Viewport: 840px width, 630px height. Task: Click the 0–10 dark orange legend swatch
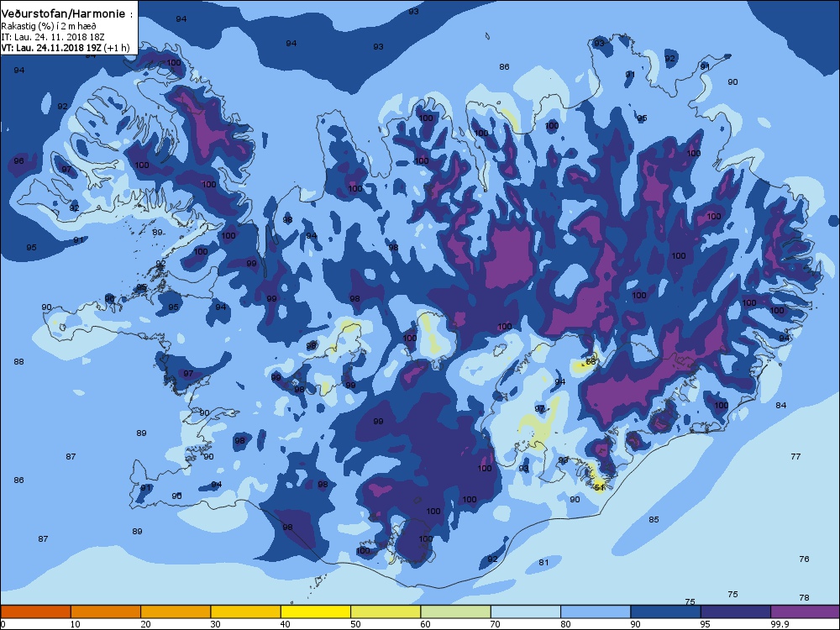pos(35,612)
